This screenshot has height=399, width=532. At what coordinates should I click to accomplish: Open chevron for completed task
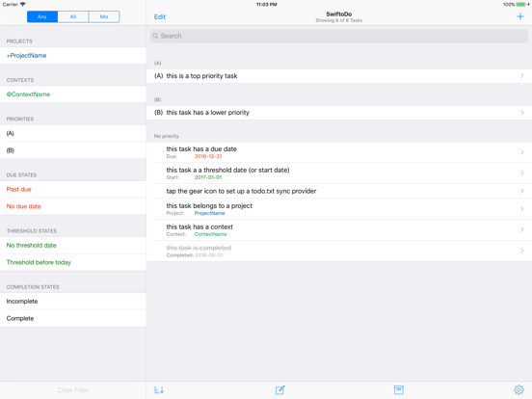click(x=522, y=251)
